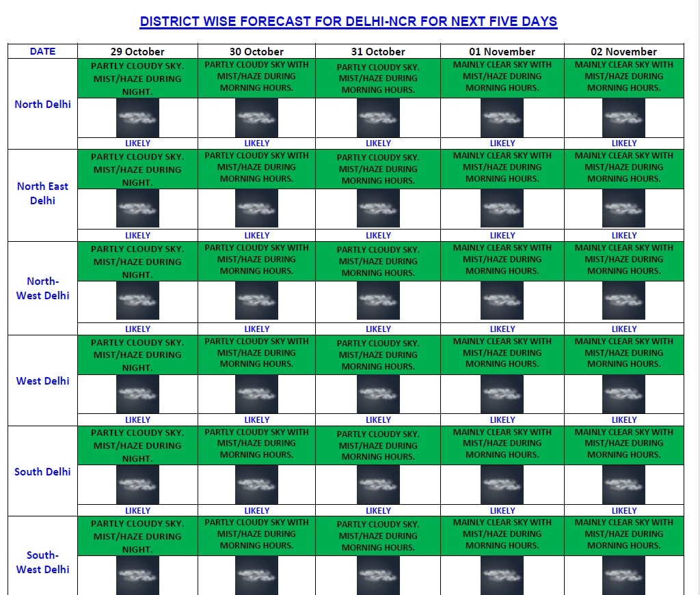Click North East Delhi cloud icon for 01 November
The width and height of the screenshot is (700, 595).
502,208
